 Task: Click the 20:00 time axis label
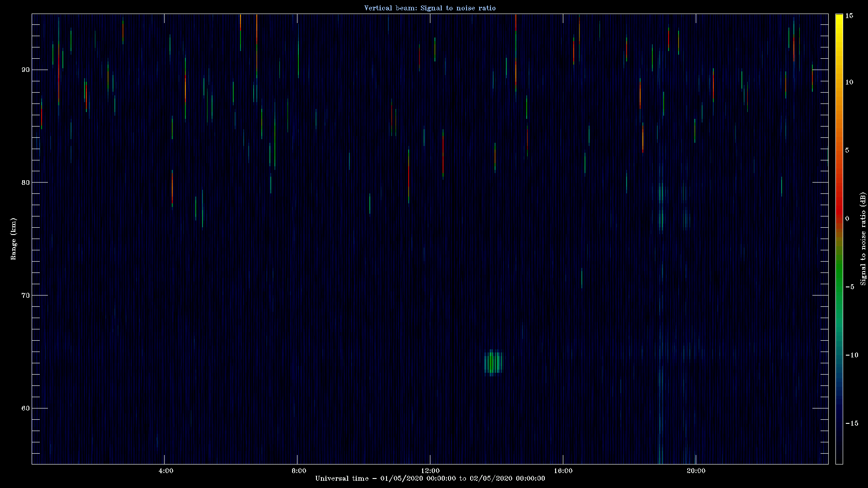point(696,471)
